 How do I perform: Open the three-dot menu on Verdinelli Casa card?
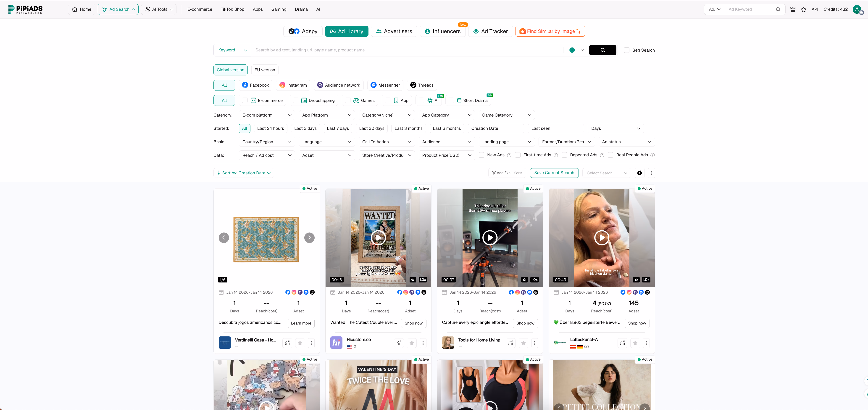(x=311, y=343)
